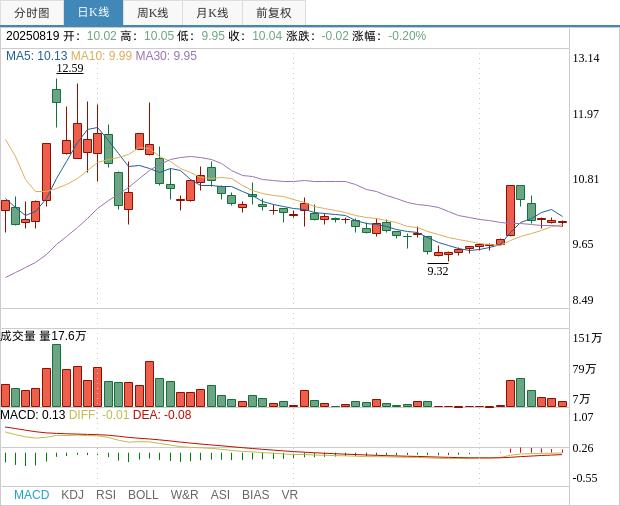Switch indicator to RSI
This screenshot has width=620, height=506.
[106, 495]
